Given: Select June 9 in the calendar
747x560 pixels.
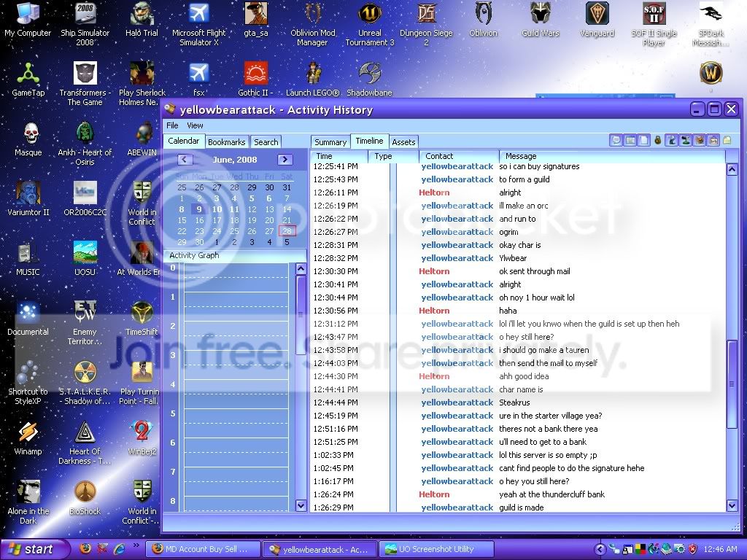Looking at the screenshot, I should 199,209.
